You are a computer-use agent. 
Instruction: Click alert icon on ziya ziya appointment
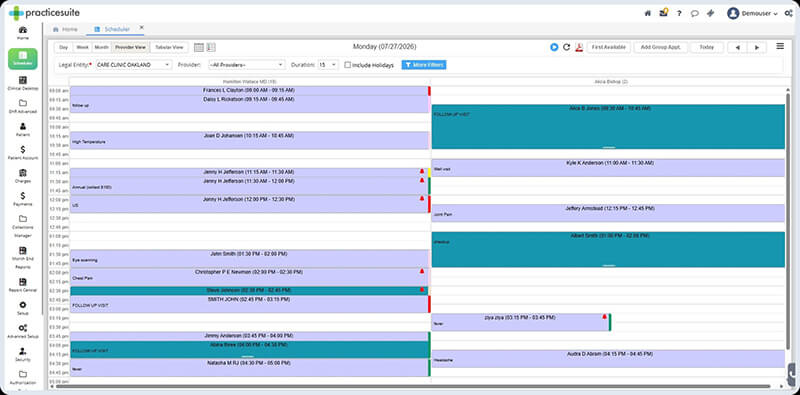(x=605, y=316)
